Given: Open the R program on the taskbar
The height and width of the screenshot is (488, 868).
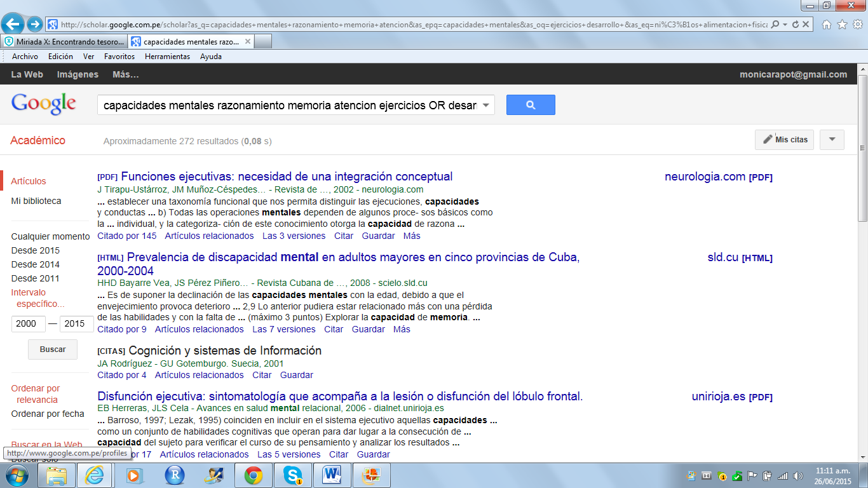Looking at the screenshot, I should pyautogui.click(x=174, y=475).
